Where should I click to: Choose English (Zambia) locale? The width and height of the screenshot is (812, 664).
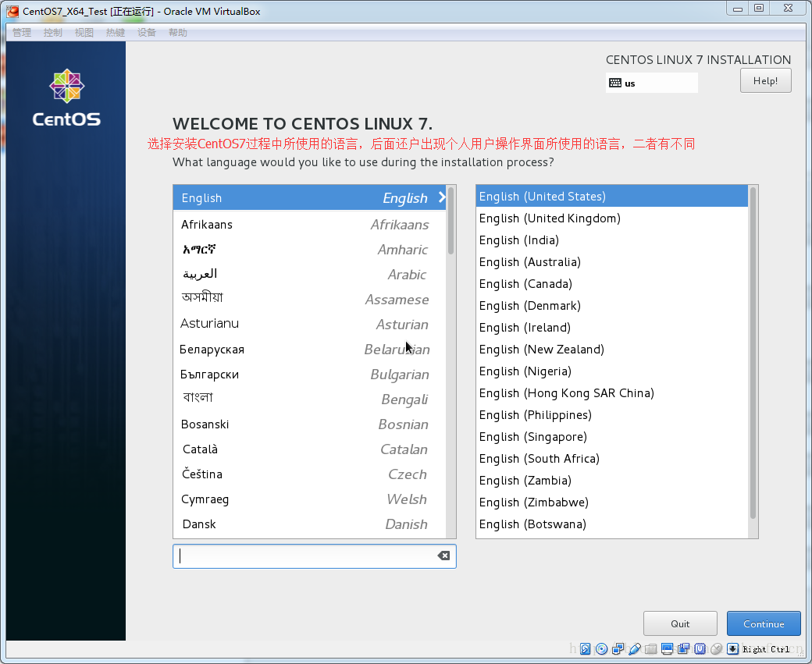pos(611,481)
